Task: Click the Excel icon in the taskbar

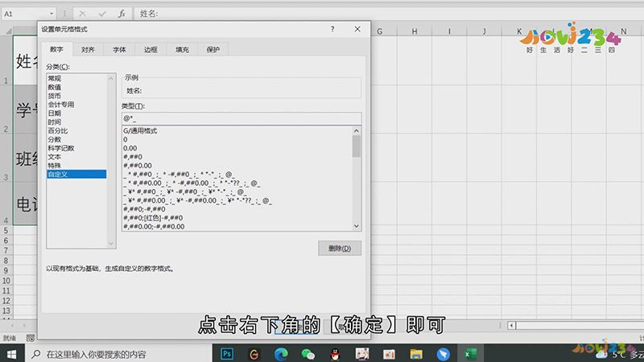Action: pos(470,354)
